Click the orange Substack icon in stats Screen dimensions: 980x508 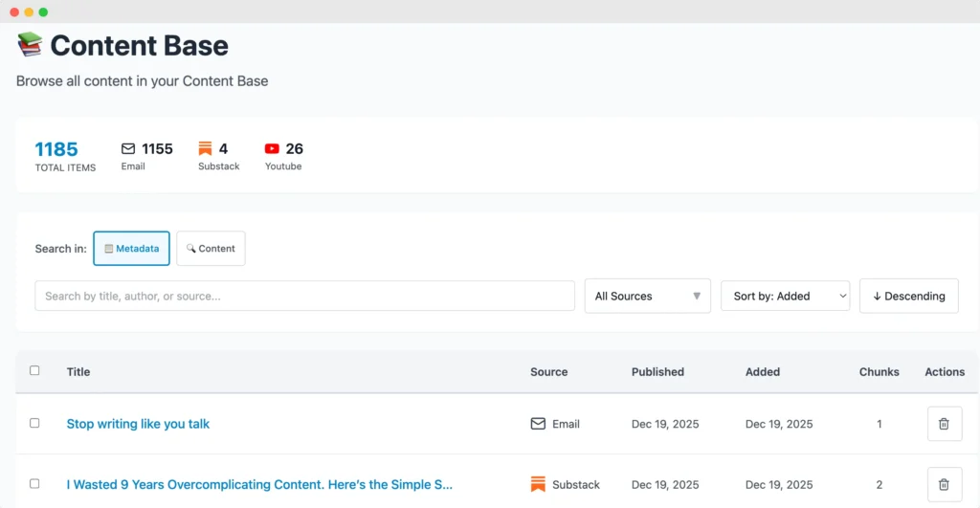205,148
